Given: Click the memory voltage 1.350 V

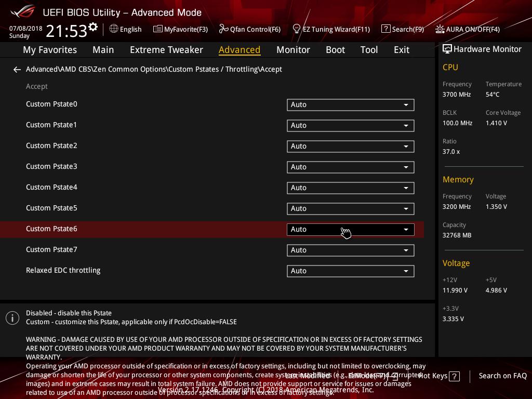Looking at the screenshot, I should (x=496, y=207).
